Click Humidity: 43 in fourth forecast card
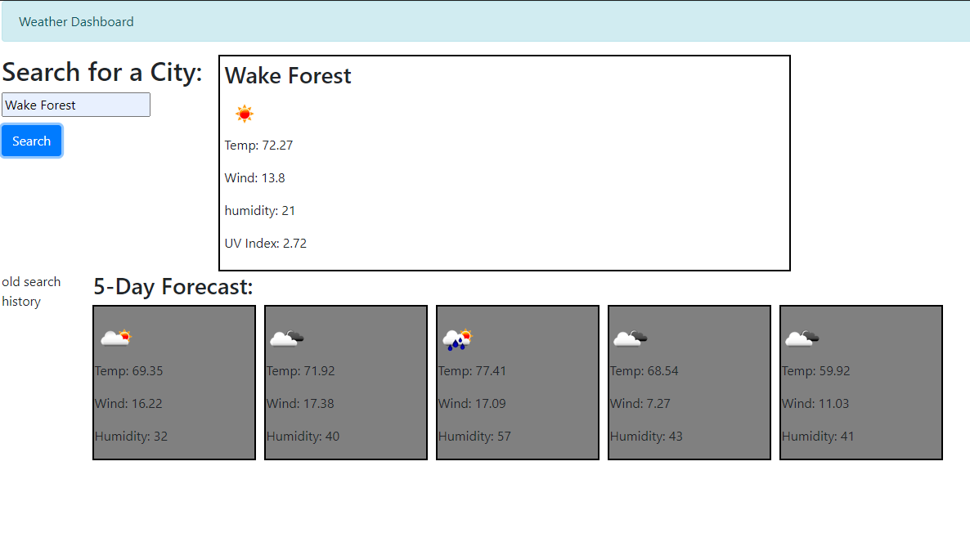970x560 pixels. tap(646, 437)
